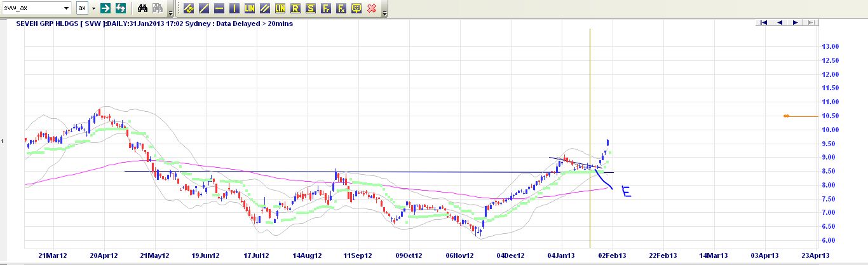Viewport: 868px width, 265px height.
Task: Jump to chart start with first-bar arrow
Action: [x=764, y=22]
